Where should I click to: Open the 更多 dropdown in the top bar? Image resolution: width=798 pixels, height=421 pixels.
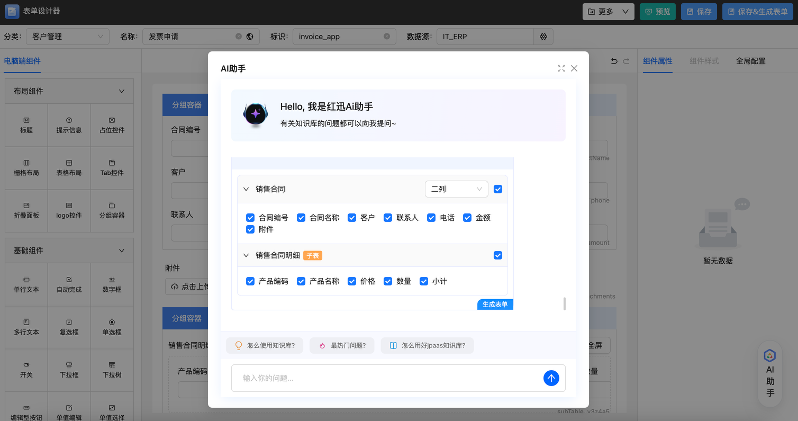pyautogui.click(x=608, y=11)
